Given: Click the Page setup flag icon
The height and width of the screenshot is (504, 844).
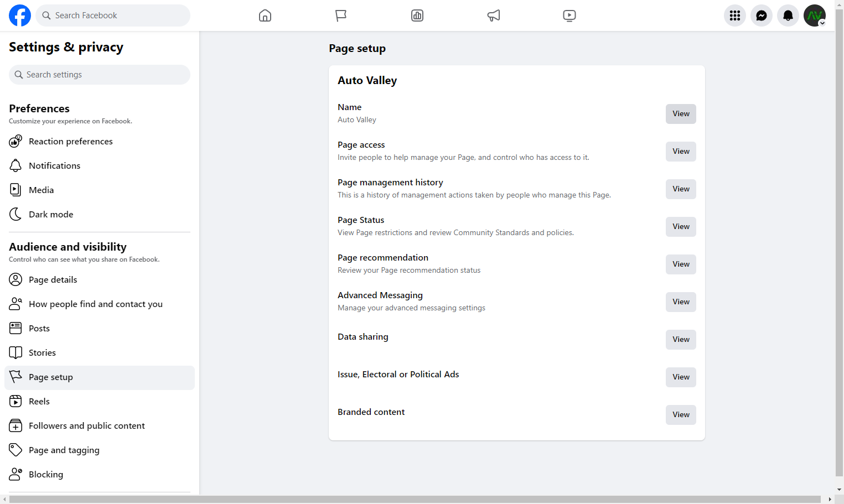Looking at the screenshot, I should coord(15,377).
